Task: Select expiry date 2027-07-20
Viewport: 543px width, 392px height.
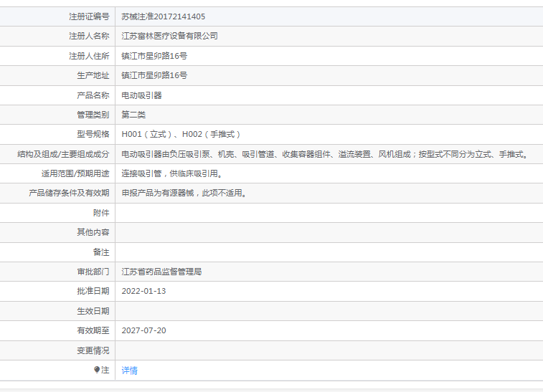Action: (143, 330)
